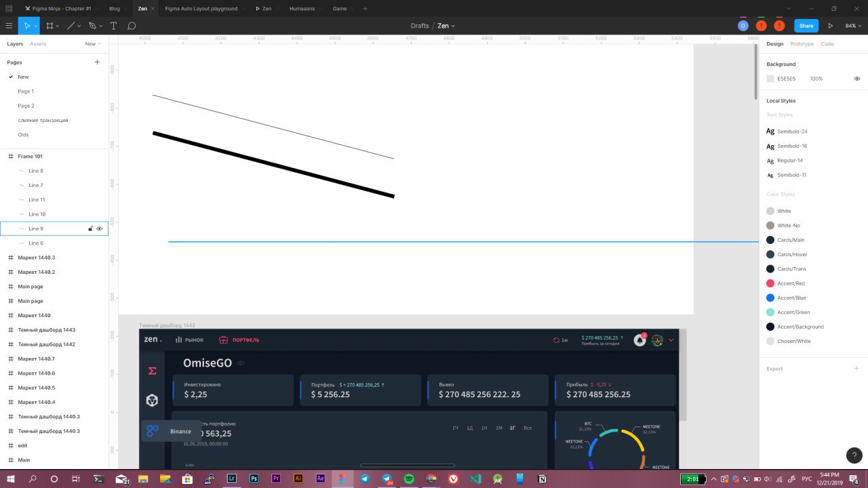This screenshot has width=868, height=488.
Task: Open a new tab with plus
Action: 365,9
